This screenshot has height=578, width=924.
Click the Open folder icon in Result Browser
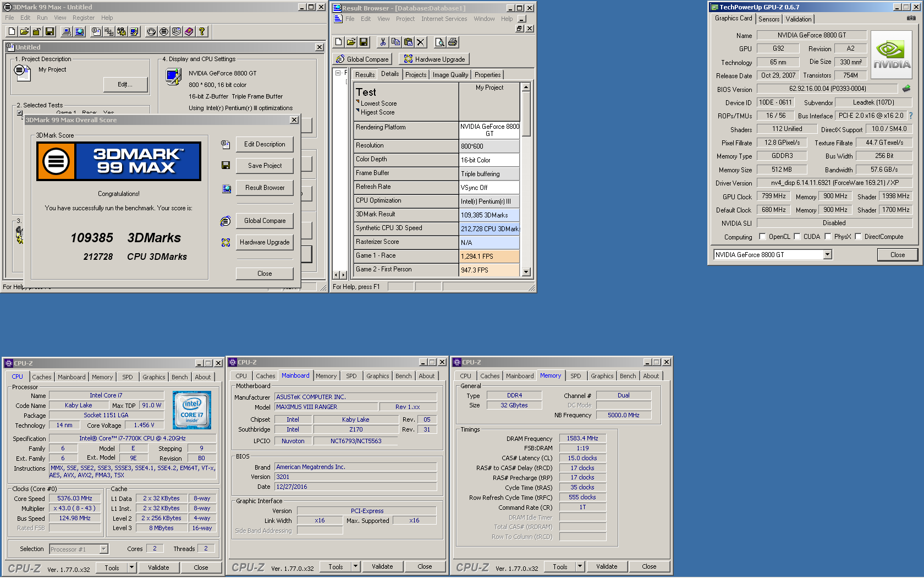tap(351, 42)
